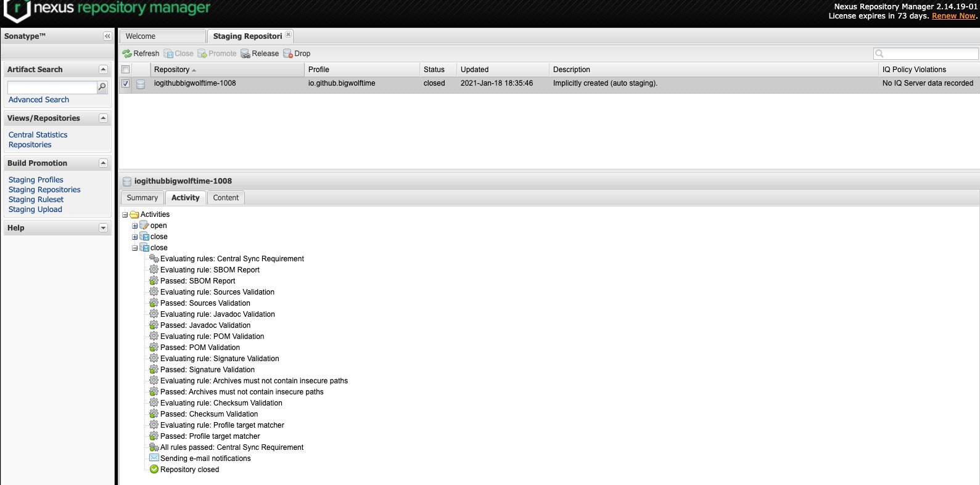Click gear icon for 'Evaluating rule: Sources Validation'
The height and width of the screenshot is (485, 980).
[x=154, y=292]
